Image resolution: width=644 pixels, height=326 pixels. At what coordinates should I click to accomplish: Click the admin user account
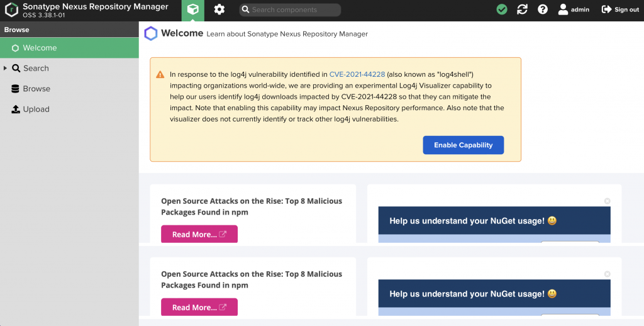[573, 10]
